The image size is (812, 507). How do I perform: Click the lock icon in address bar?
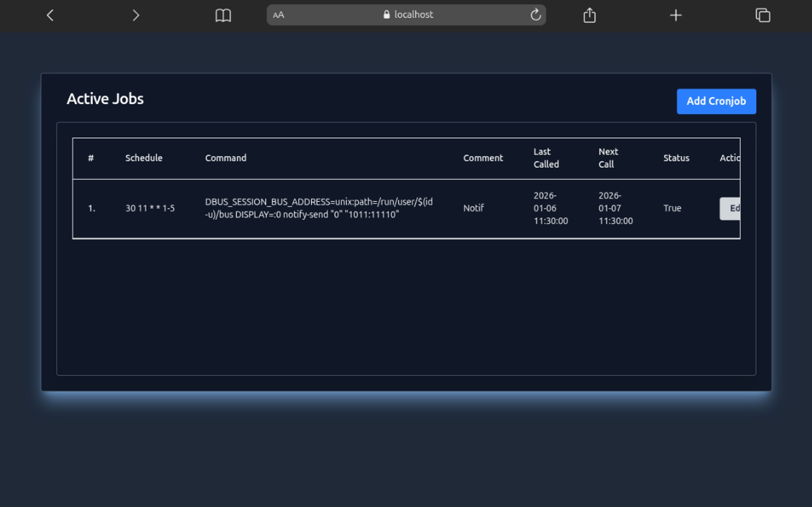tap(386, 14)
